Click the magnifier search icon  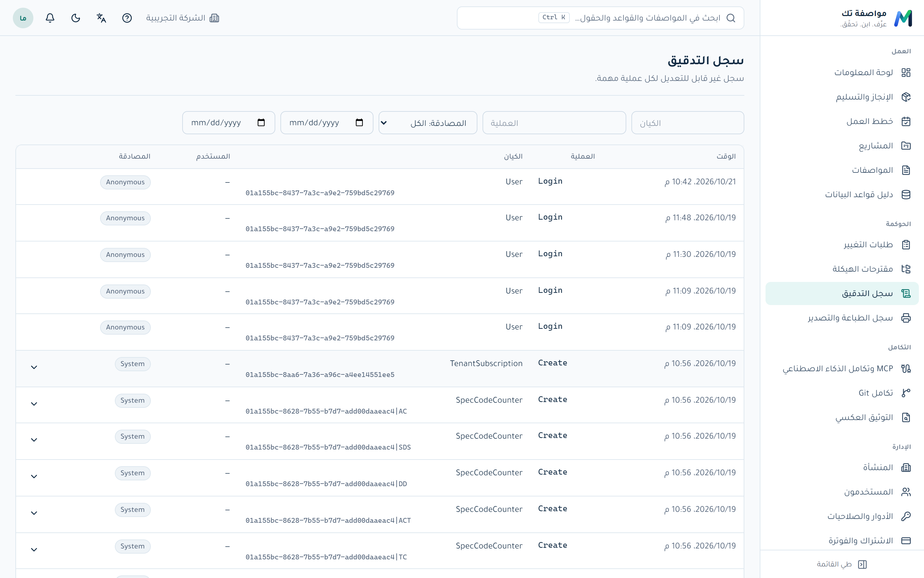pos(731,18)
